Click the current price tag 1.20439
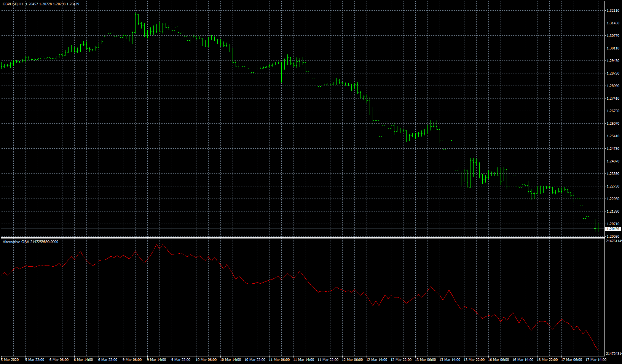 click(613, 229)
